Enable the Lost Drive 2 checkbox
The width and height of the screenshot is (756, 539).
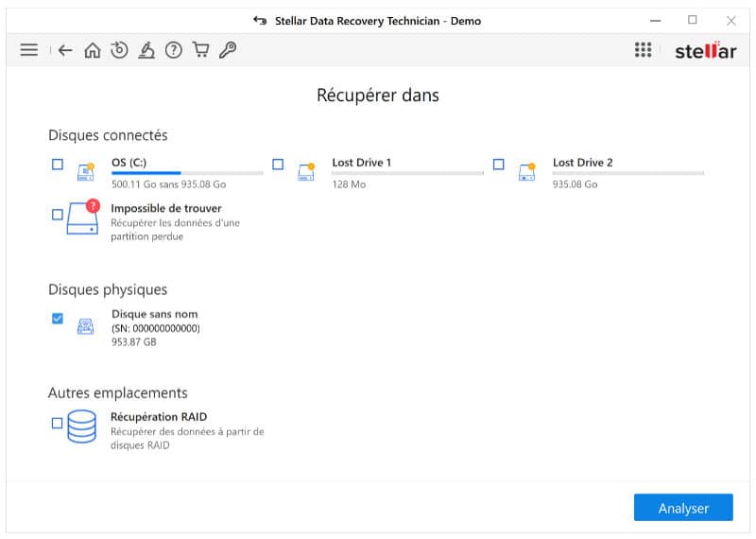click(499, 165)
